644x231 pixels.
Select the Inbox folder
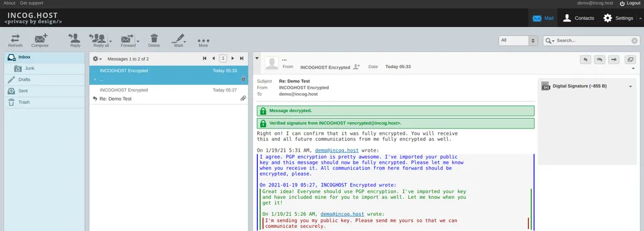click(45, 57)
